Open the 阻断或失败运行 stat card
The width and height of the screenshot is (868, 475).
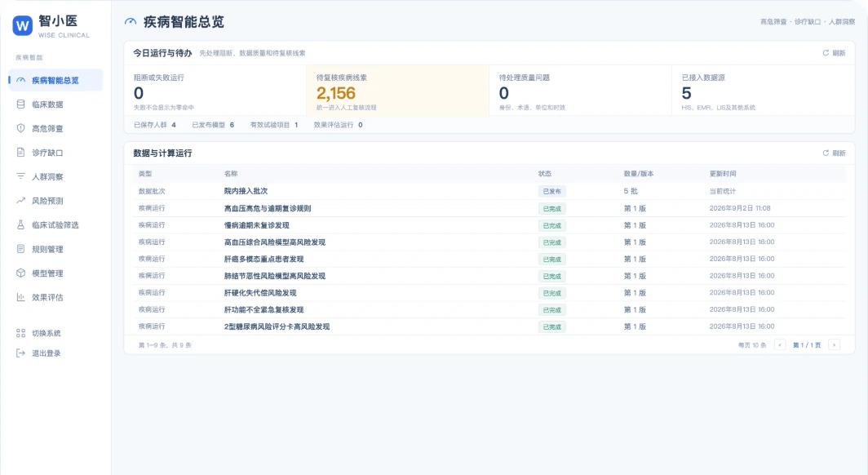215,91
